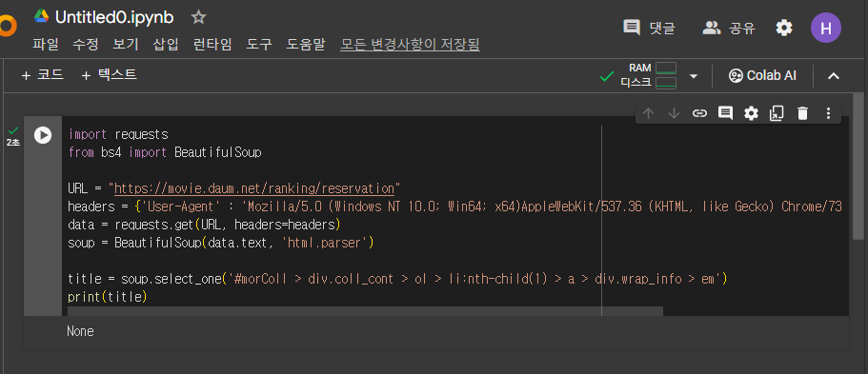Click the print(title) code line
Image resolution: width=868 pixels, height=374 pixels.
tap(108, 297)
